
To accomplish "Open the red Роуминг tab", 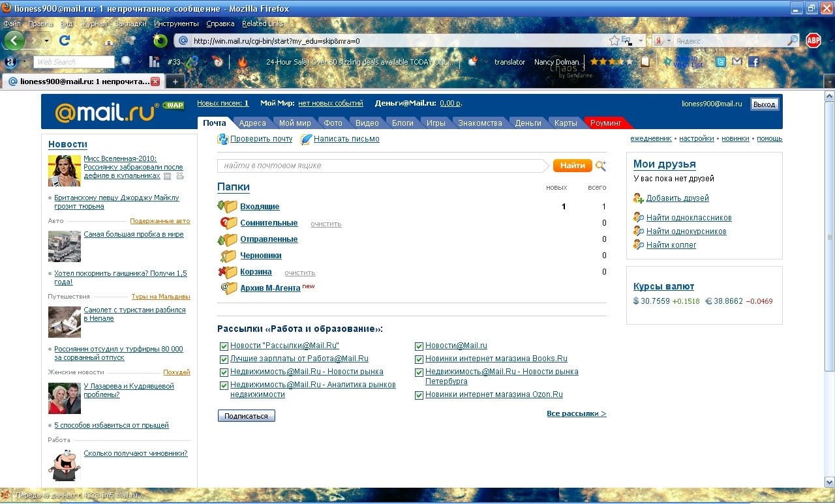I will [607, 123].
